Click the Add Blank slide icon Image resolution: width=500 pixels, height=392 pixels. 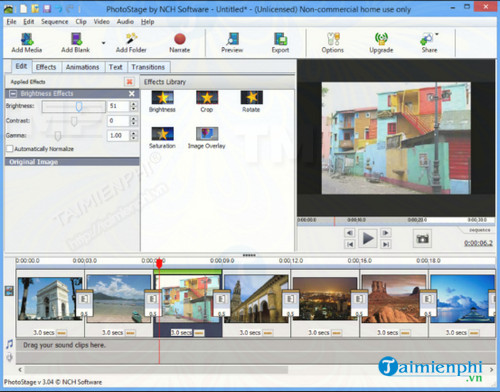coord(76,43)
